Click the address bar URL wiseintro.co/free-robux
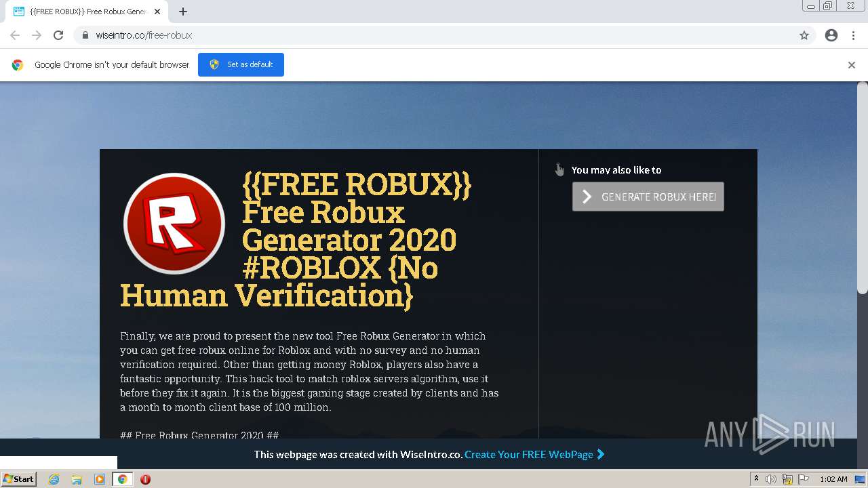This screenshot has height=488, width=868. tap(144, 35)
